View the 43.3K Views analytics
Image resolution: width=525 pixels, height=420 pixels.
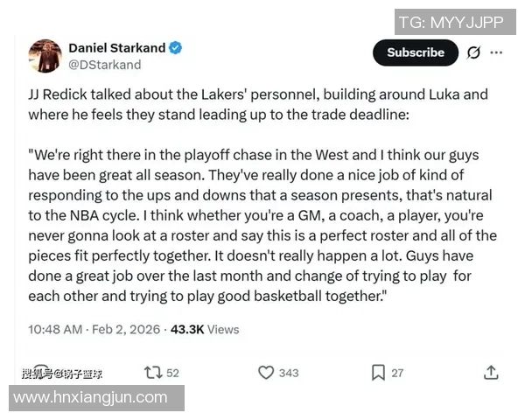coord(205,330)
